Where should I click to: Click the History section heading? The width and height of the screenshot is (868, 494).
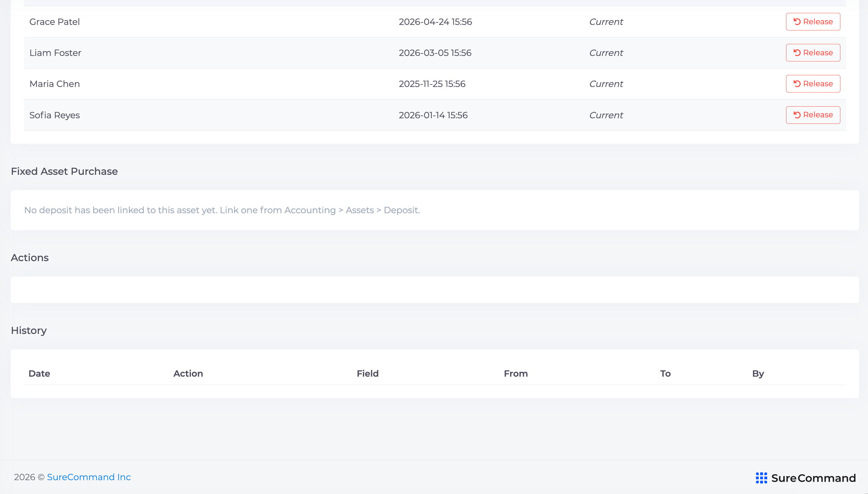point(29,331)
